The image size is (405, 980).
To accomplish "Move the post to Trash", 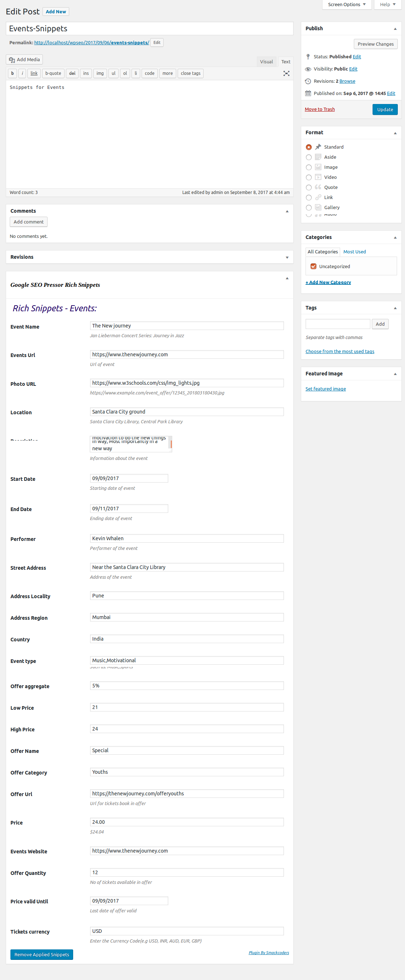I will pos(320,109).
